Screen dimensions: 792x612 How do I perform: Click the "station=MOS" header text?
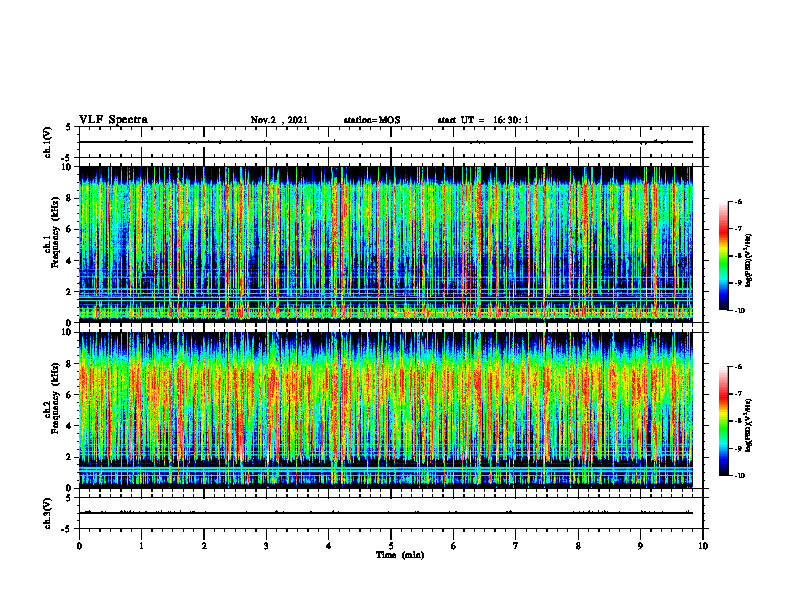372,120
